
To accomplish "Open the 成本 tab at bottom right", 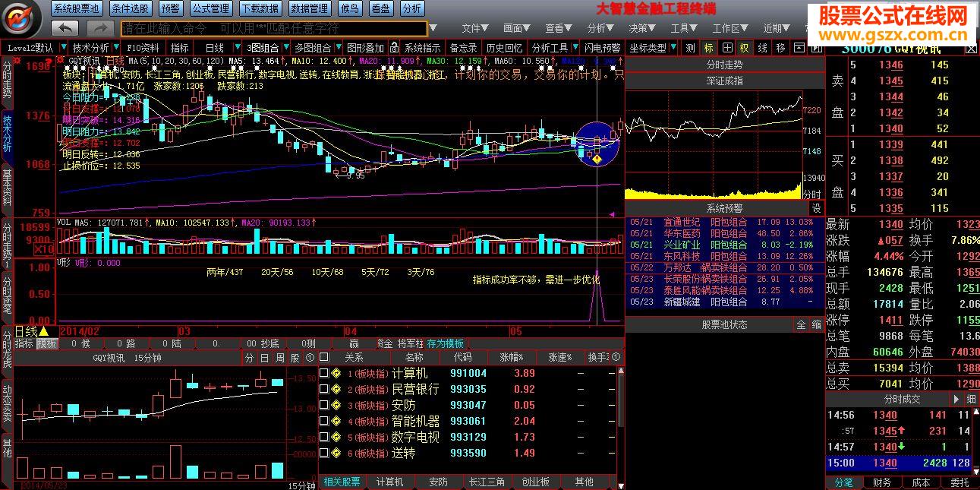I will (921, 482).
